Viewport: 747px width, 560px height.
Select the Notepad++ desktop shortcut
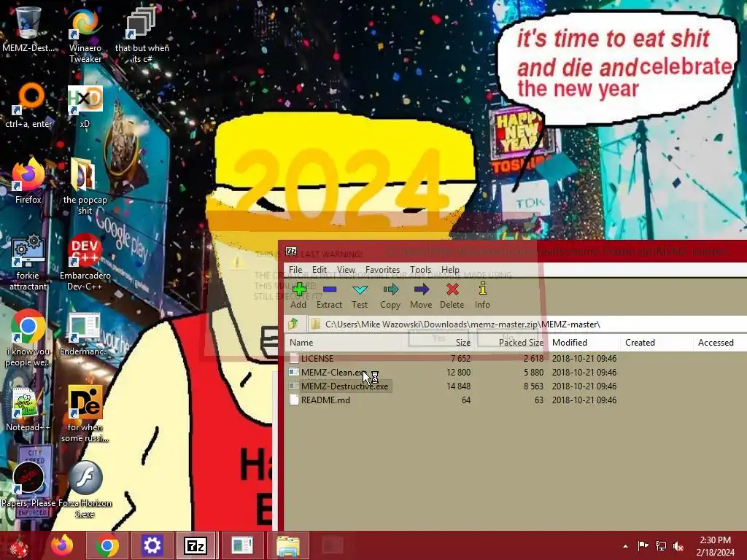tap(28, 408)
